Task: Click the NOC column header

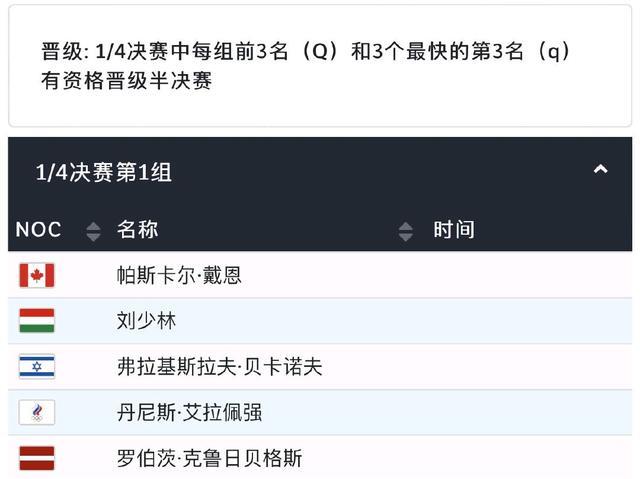Action: tap(38, 229)
